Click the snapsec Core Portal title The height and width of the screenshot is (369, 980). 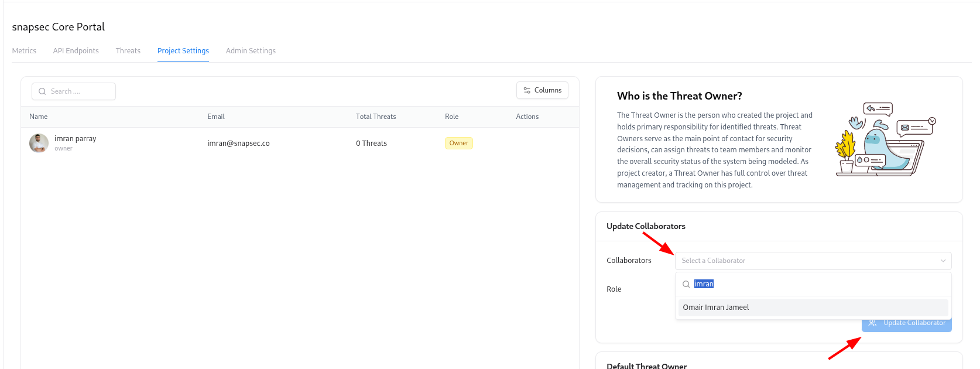click(x=59, y=27)
